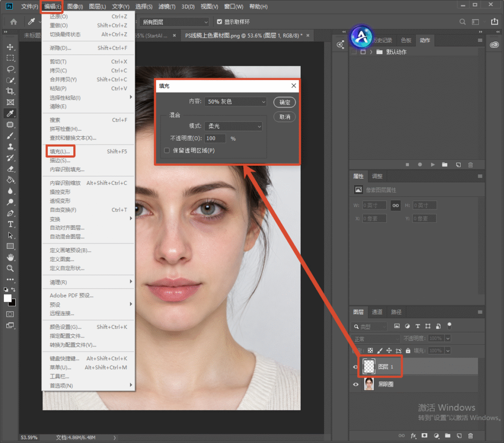Screen dimensions: 504x443
Task: Select the Pen tool
Action: pos(10,213)
